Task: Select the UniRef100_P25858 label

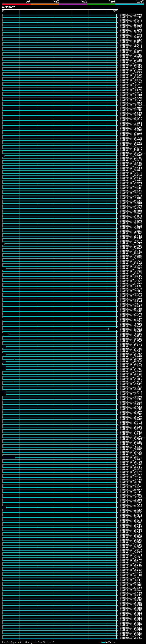Action: 131,27
